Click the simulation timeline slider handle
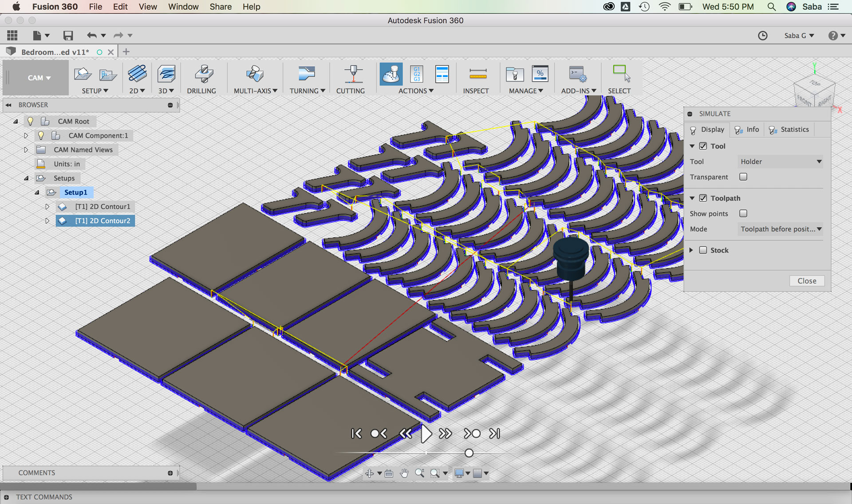Screen dimensions: 852x504 tap(469, 453)
